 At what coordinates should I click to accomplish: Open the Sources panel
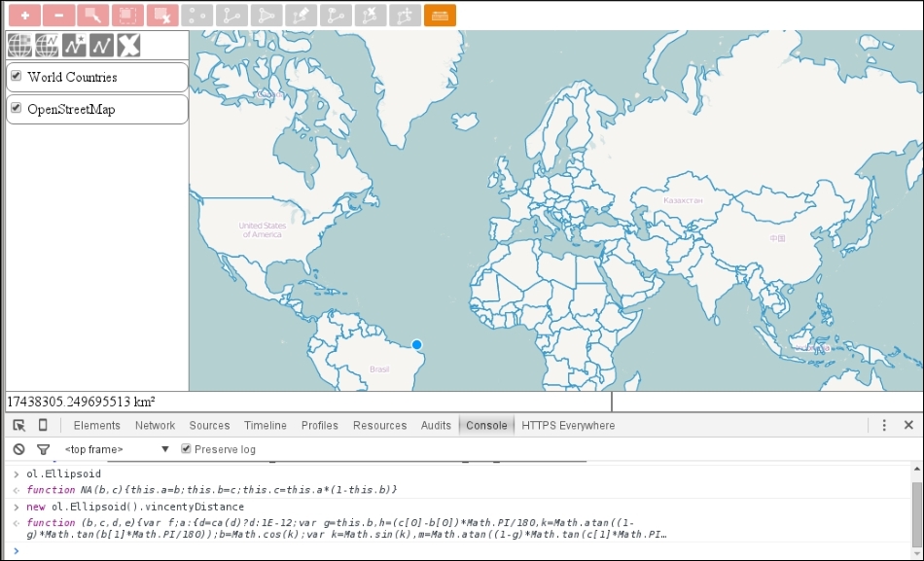point(209,425)
